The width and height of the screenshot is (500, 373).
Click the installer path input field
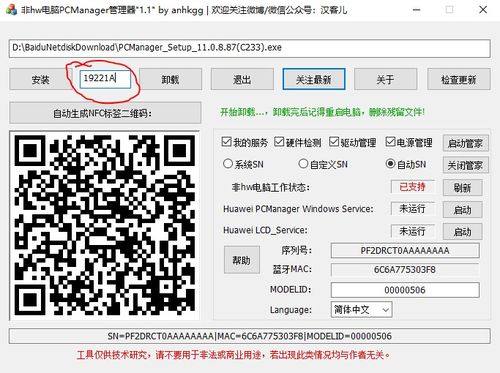250,48
